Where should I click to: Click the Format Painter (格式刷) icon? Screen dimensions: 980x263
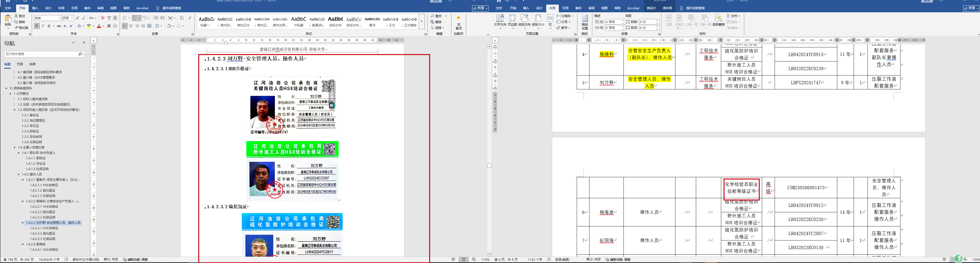pos(16,27)
